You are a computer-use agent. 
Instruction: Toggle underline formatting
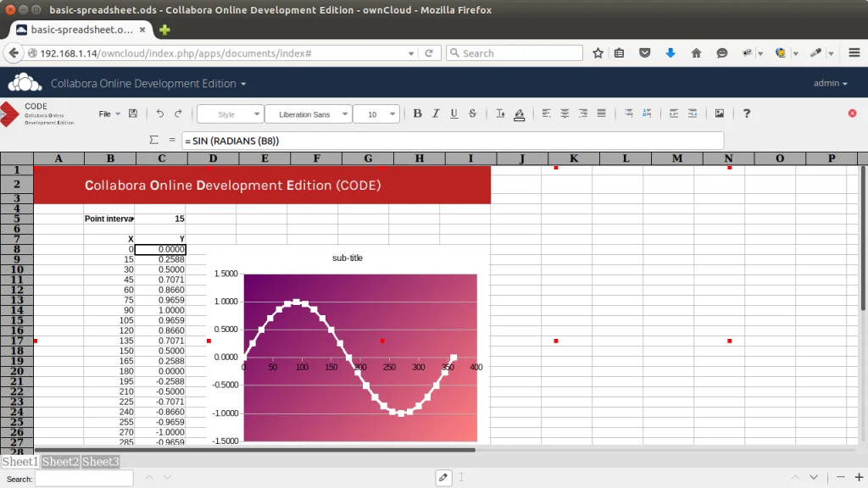(x=454, y=114)
